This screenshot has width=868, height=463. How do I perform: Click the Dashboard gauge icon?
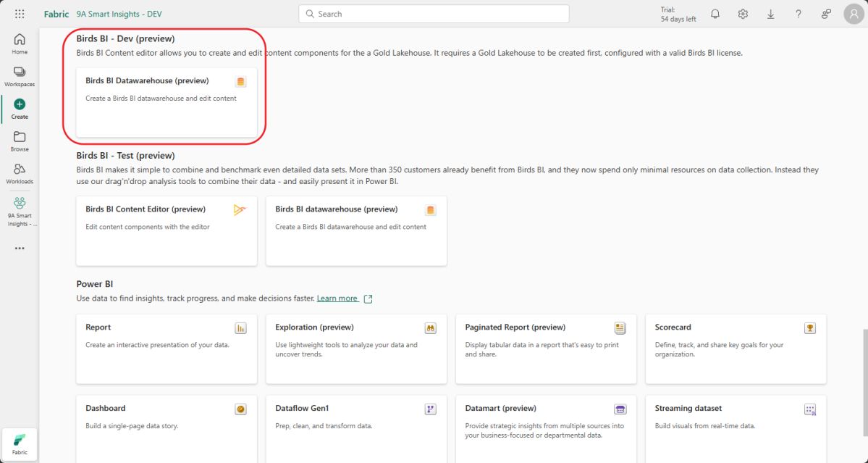point(240,409)
